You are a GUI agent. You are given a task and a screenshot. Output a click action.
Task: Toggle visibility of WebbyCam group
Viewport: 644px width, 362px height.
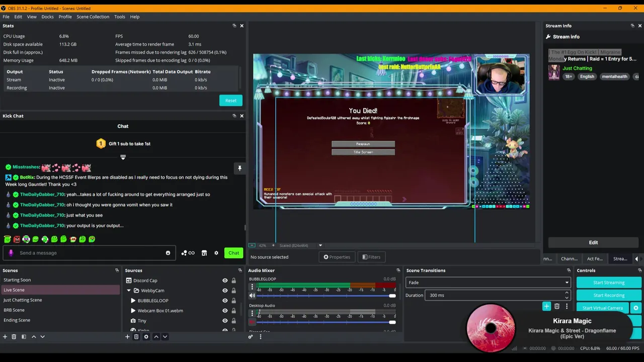(x=225, y=291)
